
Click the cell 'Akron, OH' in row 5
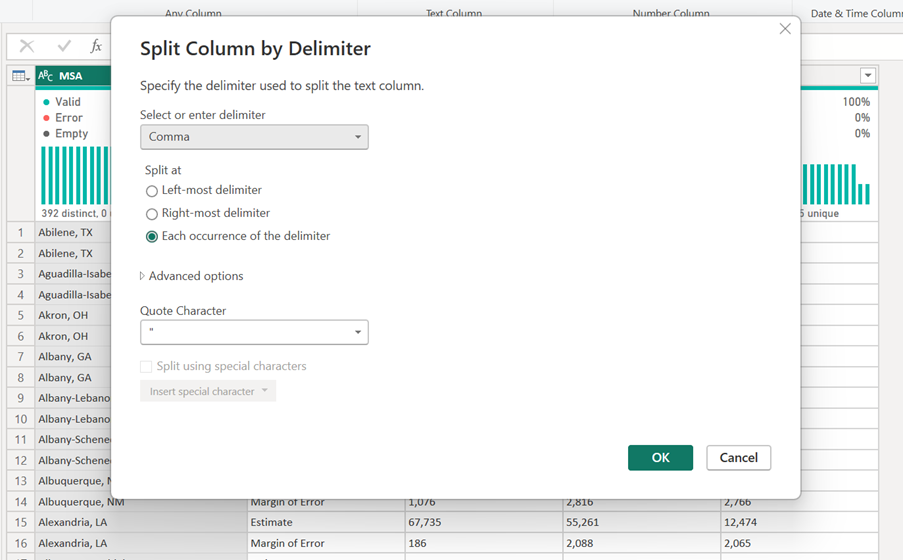click(x=73, y=316)
